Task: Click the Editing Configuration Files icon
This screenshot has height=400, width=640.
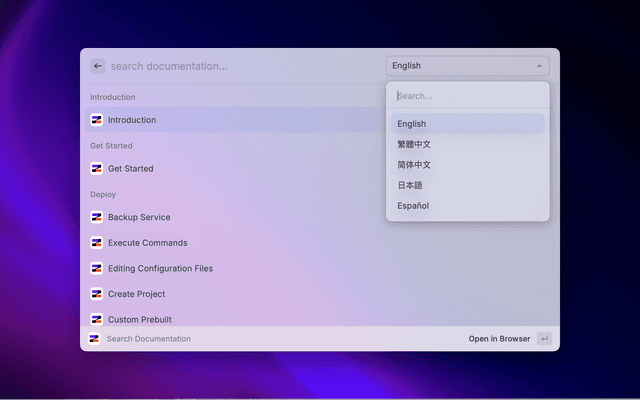Action: (x=97, y=268)
